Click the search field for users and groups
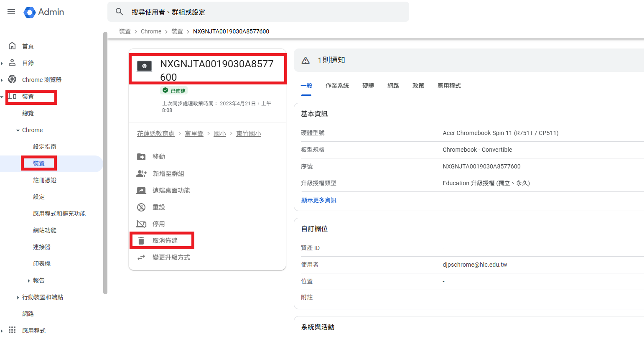Viewport: 644px width, 339px height. coord(267,12)
